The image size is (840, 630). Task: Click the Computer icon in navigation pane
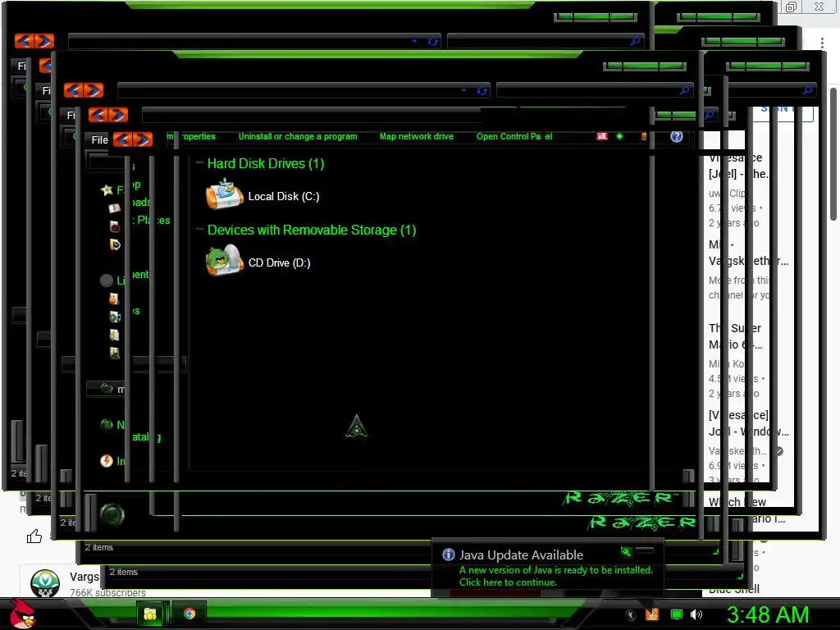(107, 388)
